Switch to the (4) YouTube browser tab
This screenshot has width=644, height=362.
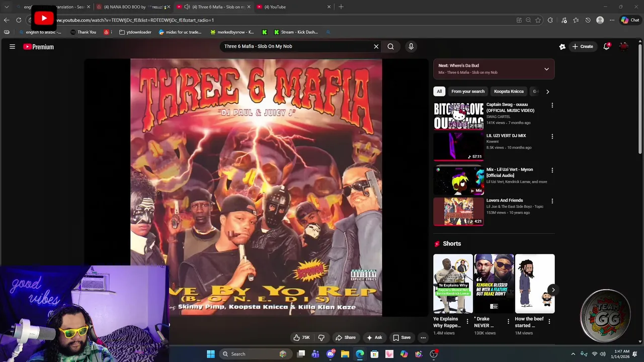pyautogui.click(x=294, y=7)
